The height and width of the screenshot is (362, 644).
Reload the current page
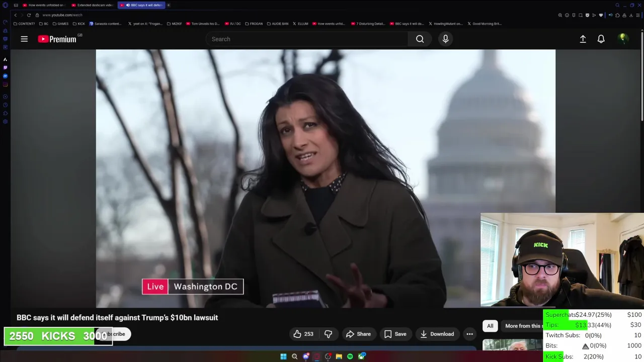coord(29,15)
